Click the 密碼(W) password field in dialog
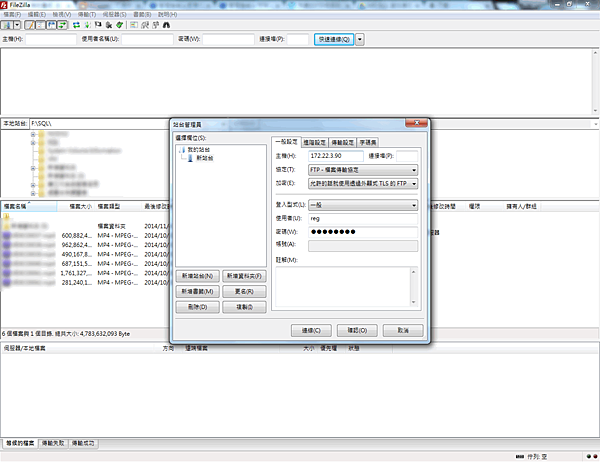Viewport: 600px width, 462px height. click(x=363, y=231)
